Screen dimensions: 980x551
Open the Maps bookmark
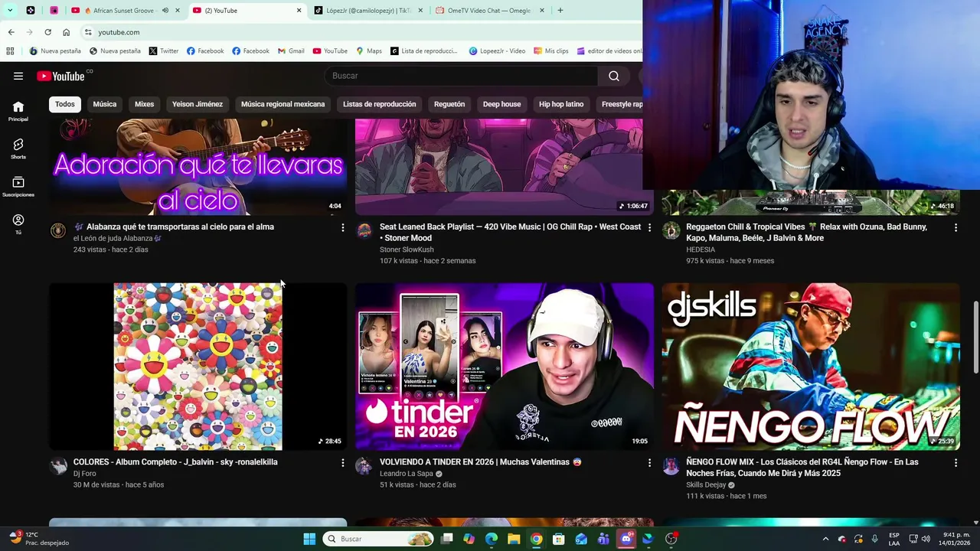369,51
